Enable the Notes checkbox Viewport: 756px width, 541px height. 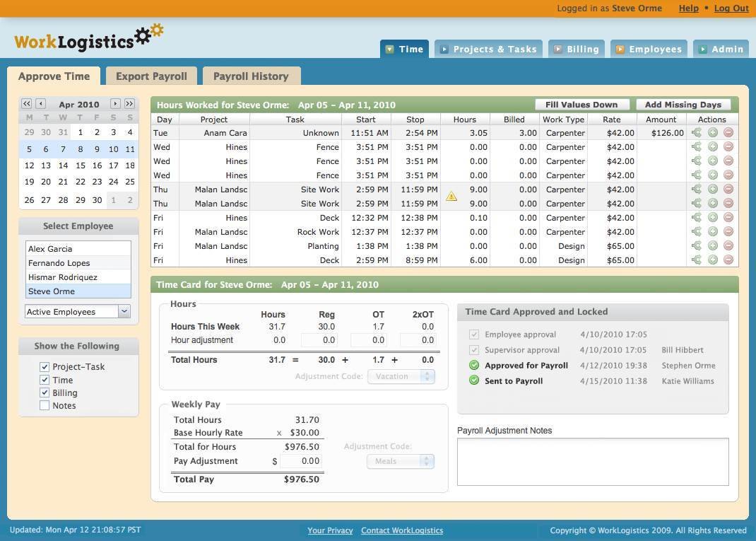pos(45,405)
